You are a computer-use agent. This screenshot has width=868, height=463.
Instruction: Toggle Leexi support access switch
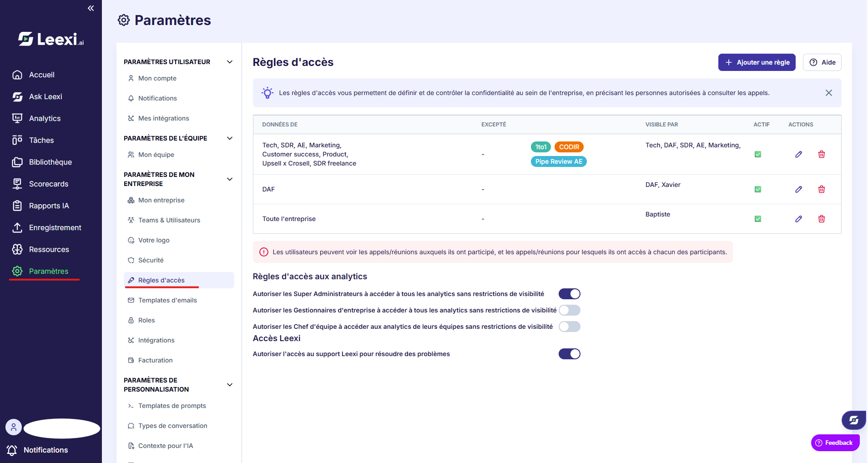pyautogui.click(x=570, y=354)
